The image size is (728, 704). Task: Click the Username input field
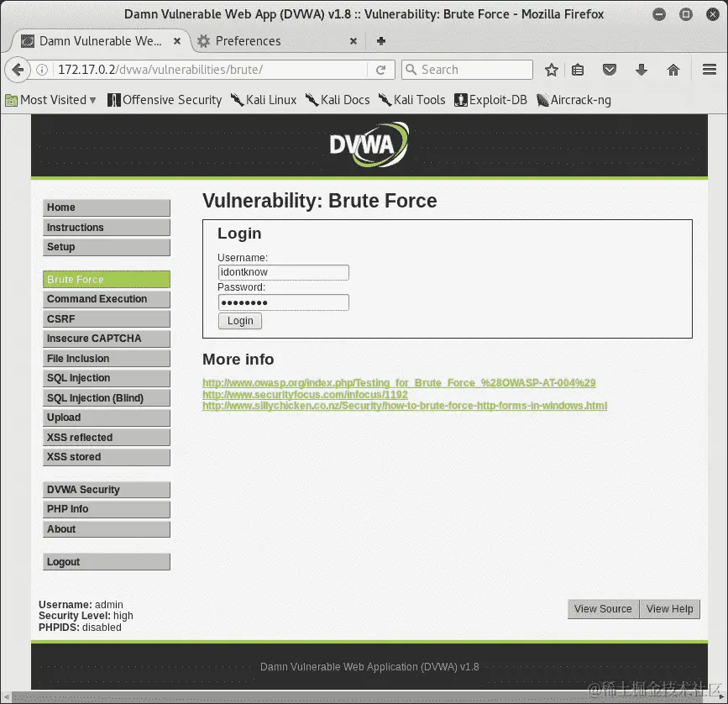pos(283,272)
